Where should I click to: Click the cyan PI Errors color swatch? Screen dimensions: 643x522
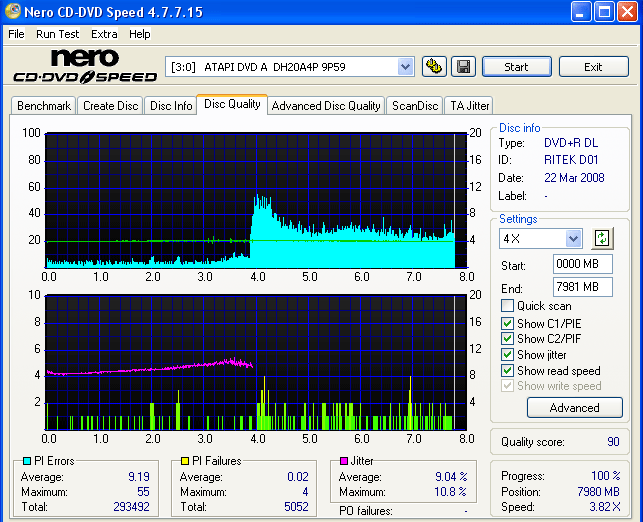pyautogui.click(x=27, y=461)
